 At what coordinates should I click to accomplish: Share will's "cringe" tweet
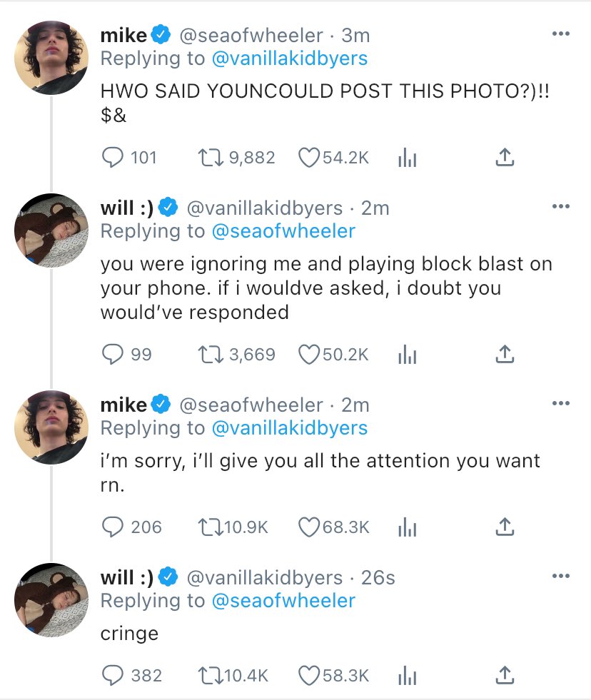(x=504, y=674)
